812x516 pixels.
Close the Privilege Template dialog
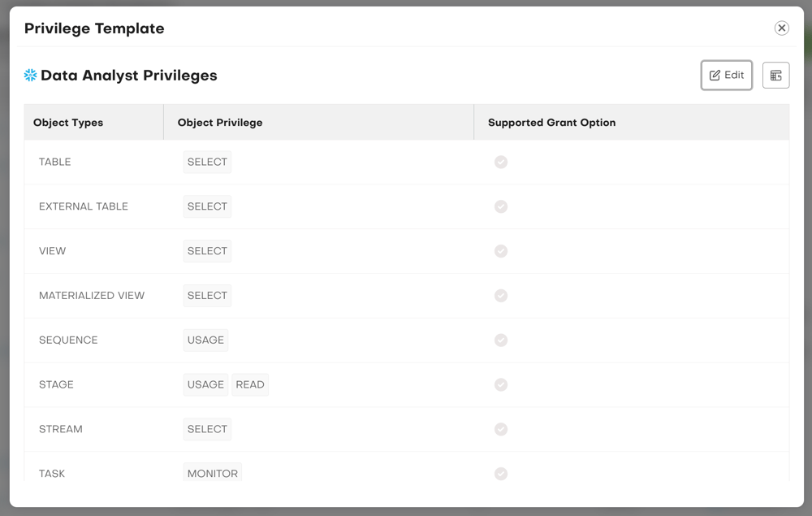(x=781, y=28)
